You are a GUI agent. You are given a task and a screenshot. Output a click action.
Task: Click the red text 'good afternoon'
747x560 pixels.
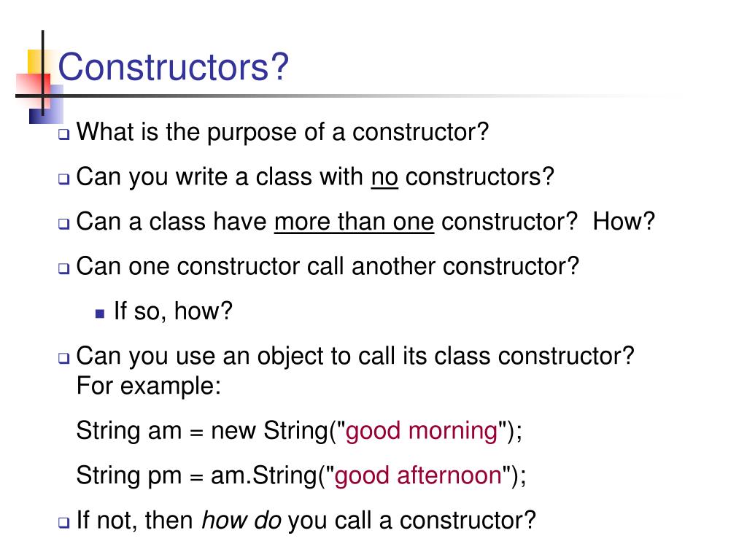click(418, 475)
